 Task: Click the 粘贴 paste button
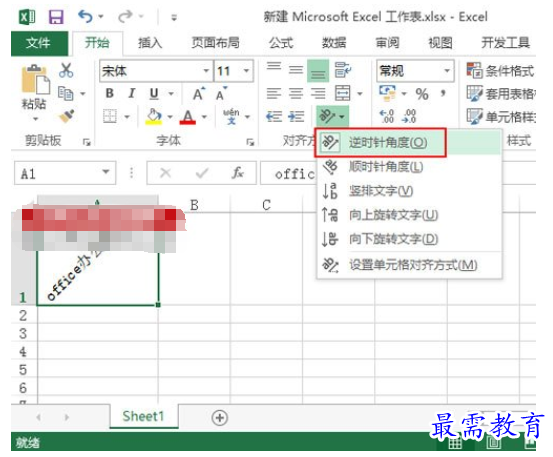point(34,88)
